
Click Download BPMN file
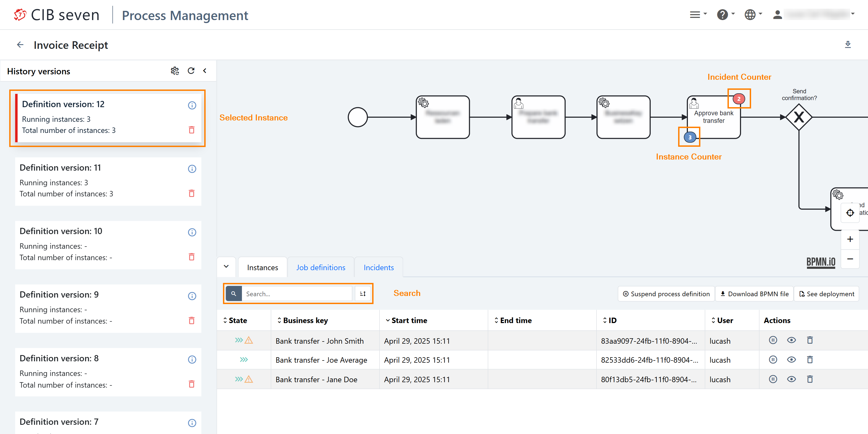pyautogui.click(x=754, y=294)
